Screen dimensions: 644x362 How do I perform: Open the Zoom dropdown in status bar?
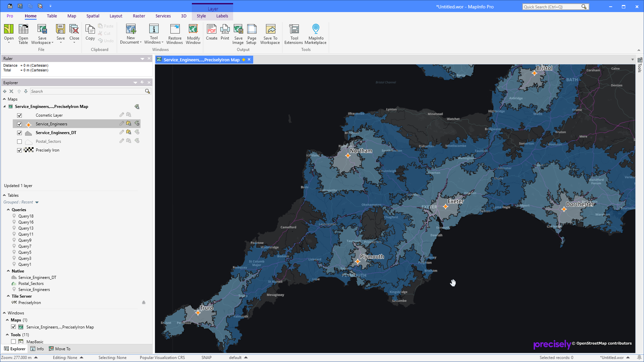pyautogui.click(x=36, y=358)
